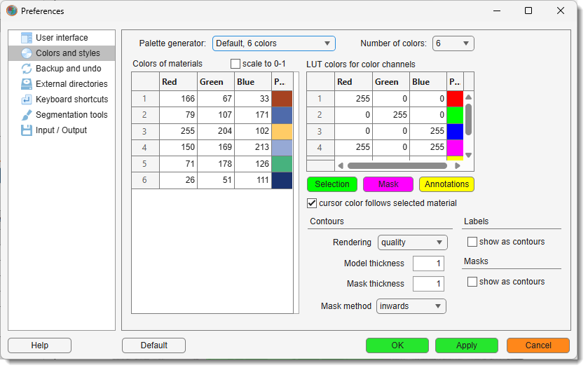Click magenta LUT swatch in row 4
The height and width of the screenshot is (370, 588).
point(455,148)
